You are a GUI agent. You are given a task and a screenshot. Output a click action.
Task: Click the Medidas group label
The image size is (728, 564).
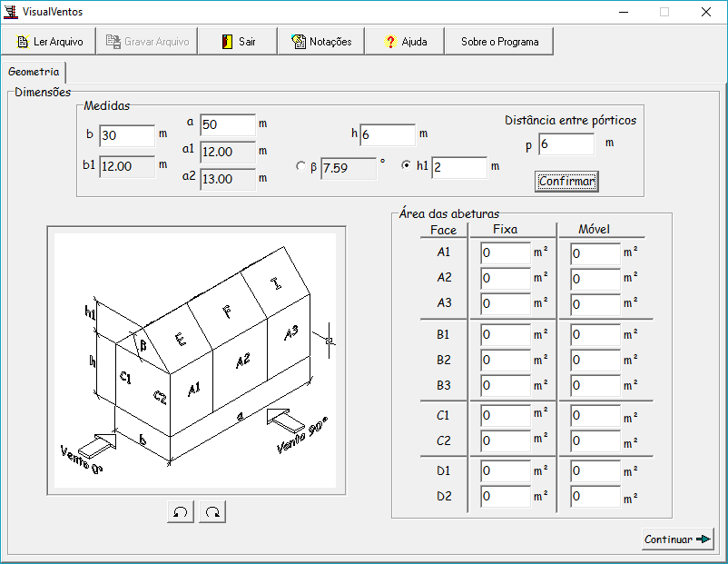click(107, 106)
